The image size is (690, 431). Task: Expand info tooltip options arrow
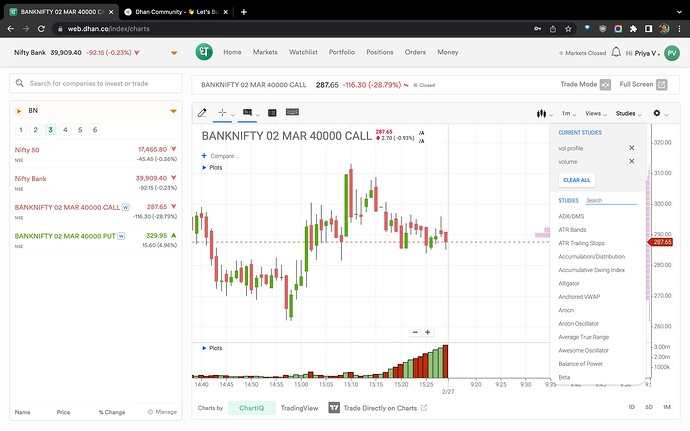[x=258, y=115]
